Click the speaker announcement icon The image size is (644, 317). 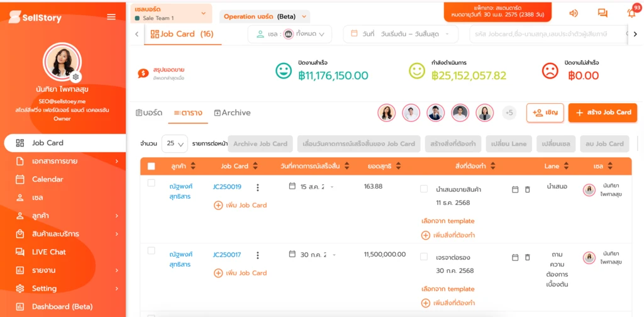tap(574, 13)
